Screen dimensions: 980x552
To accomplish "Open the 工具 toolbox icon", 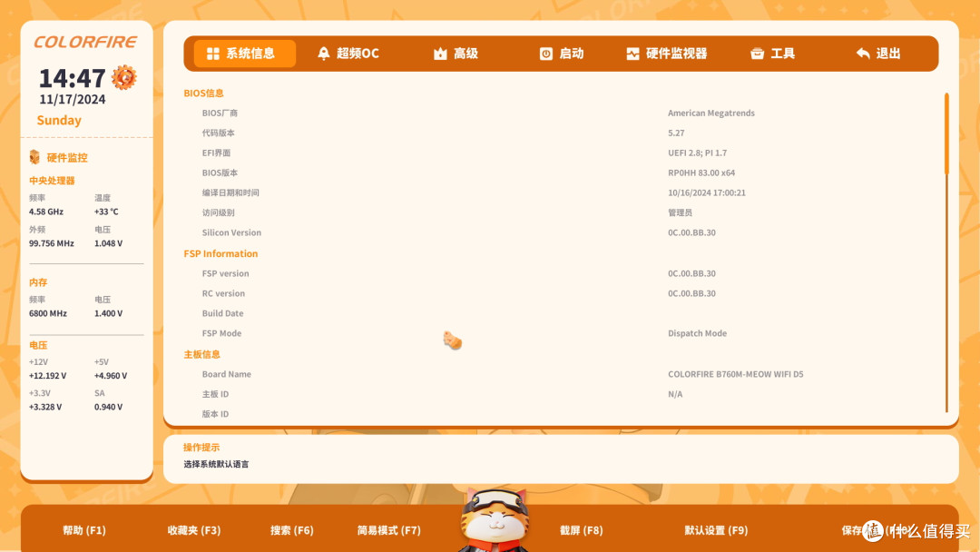I will 756,53.
